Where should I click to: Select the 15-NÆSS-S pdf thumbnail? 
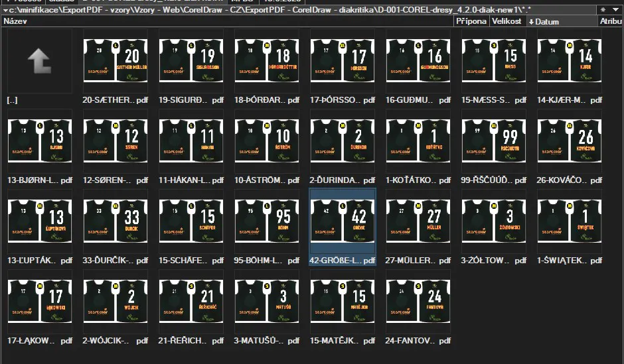coord(493,61)
